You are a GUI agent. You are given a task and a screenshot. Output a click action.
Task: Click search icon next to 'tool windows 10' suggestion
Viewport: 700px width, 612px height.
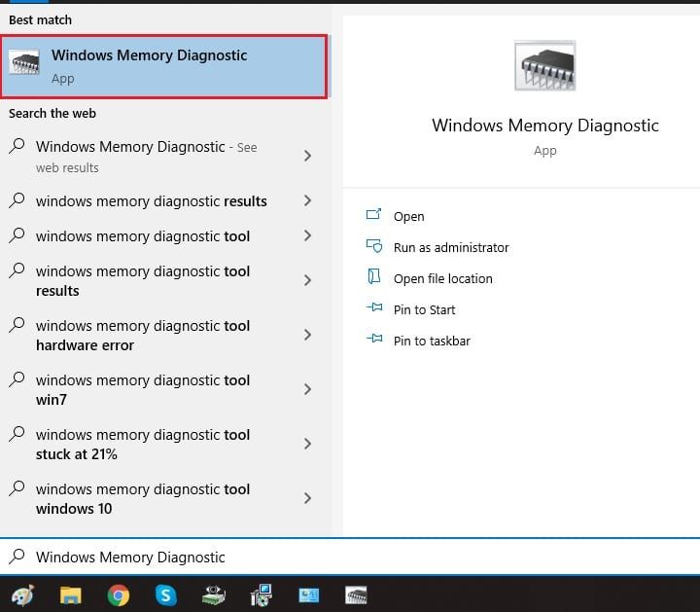(x=17, y=488)
